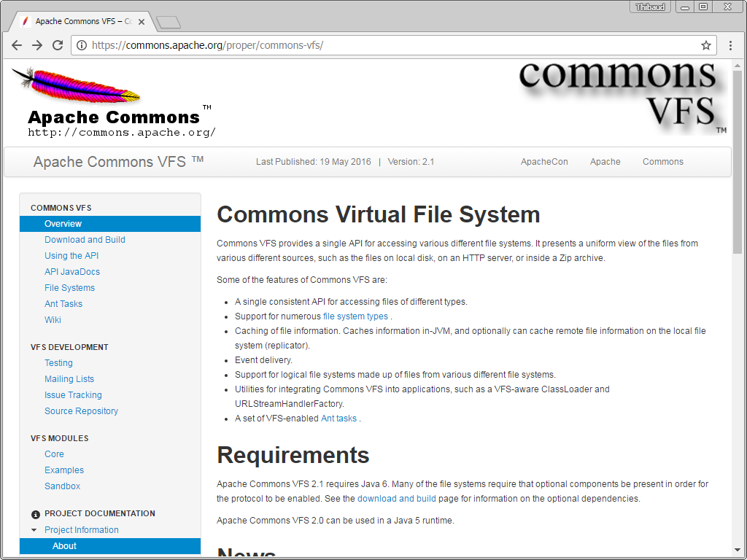Open a new browser tab
The height and width of the screenshot is (560, 747).
(168, 22)
